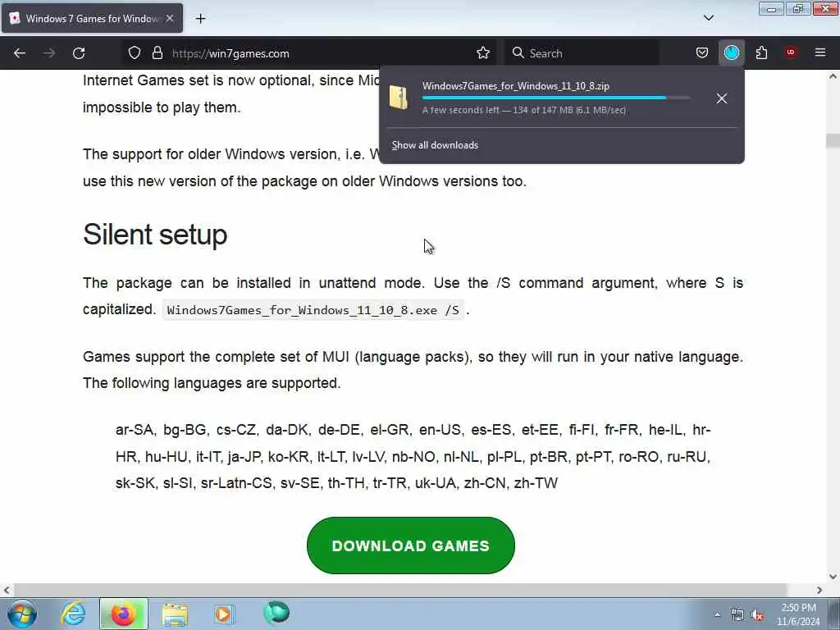Cancel the Windows7Games zip download
Screen dimensions: 840x630
tap(722, 98)
